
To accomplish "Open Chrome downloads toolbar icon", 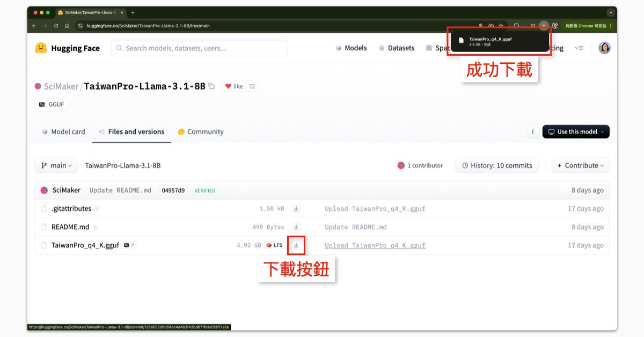I will pyautogui.click(x=544, y=25).
